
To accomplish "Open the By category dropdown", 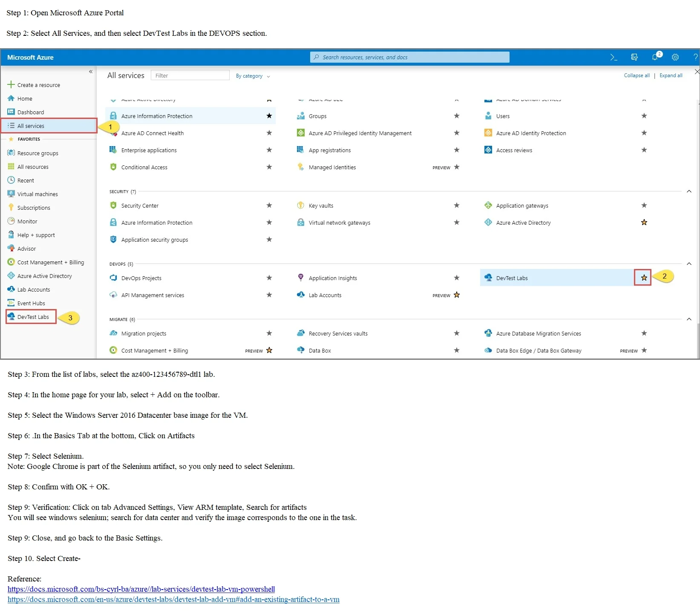I will point(253,76).
